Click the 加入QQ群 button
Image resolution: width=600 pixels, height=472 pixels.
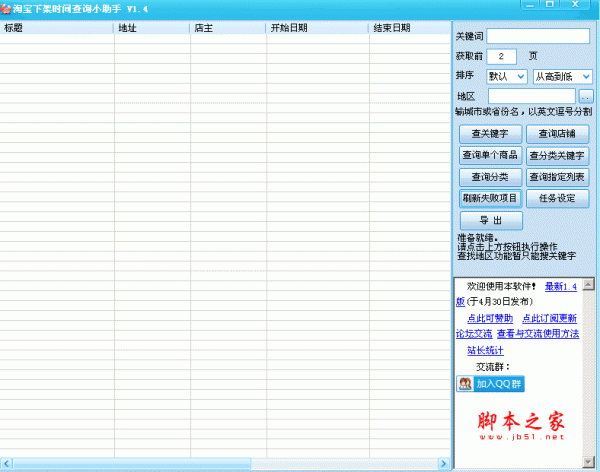(x=490, y=384)
